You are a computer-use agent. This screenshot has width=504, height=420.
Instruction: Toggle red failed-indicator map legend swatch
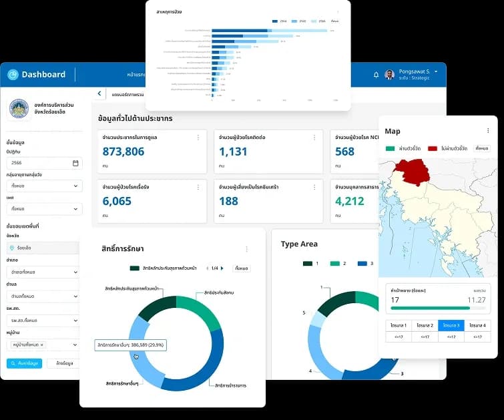[x=433, y=149]
